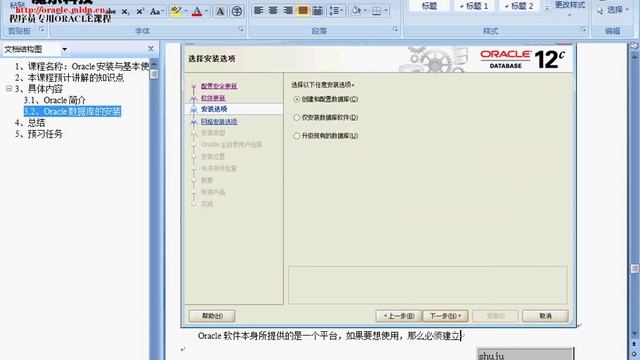The image size is (640, 360).
Task: Open the 选择 dropdown in editing group
Action: (x=612, y=10)
